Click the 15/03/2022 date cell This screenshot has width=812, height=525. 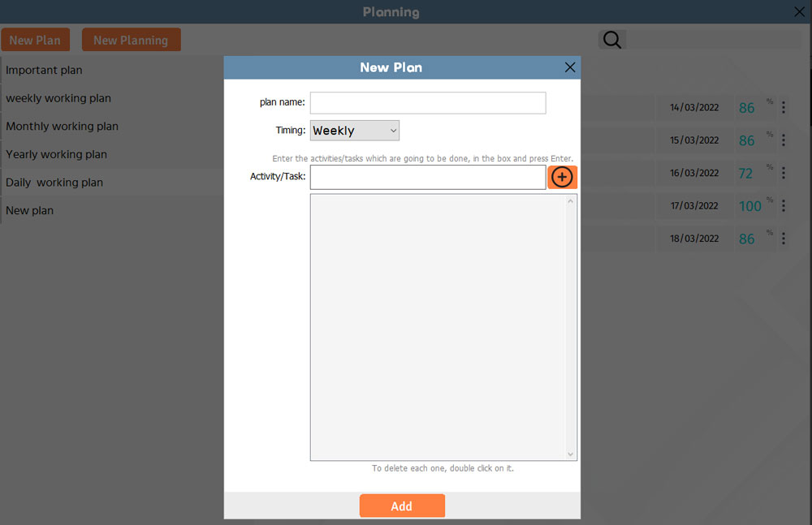coord(694,140)
